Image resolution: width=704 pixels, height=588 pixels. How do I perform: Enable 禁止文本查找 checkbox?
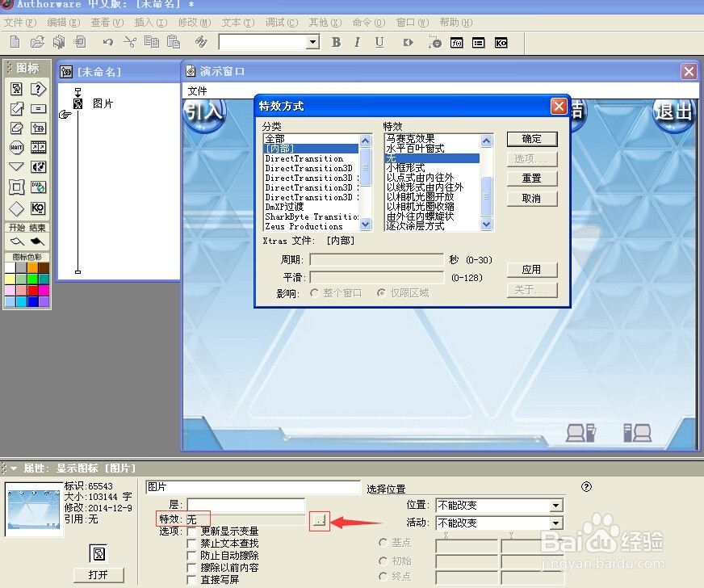pos(191,544)
